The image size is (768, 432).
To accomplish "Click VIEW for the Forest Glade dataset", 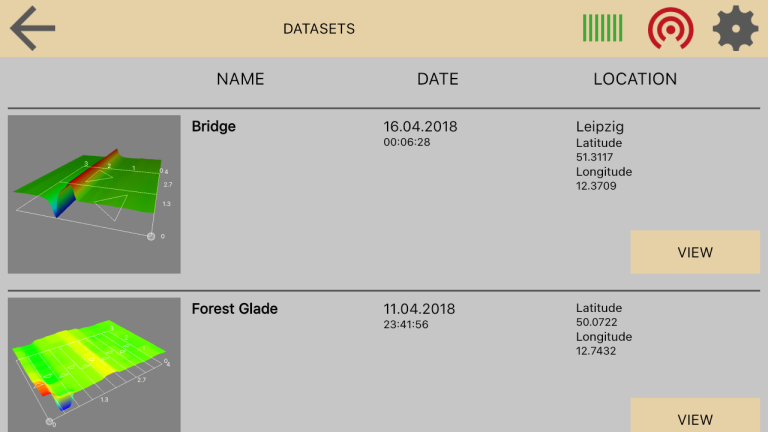I will pos(695,415).
